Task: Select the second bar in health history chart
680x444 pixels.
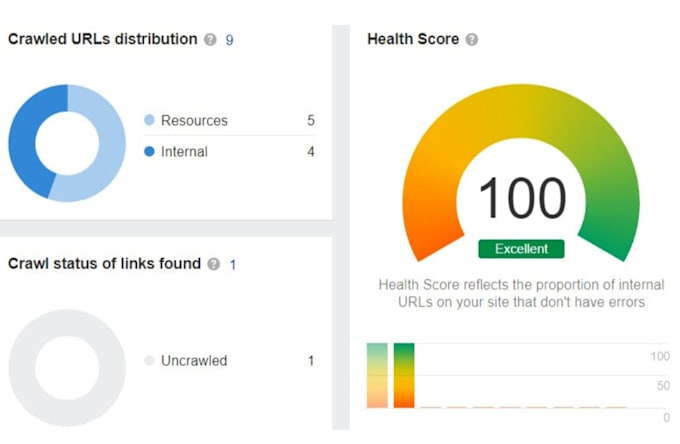Action: (x=404, y=375)
